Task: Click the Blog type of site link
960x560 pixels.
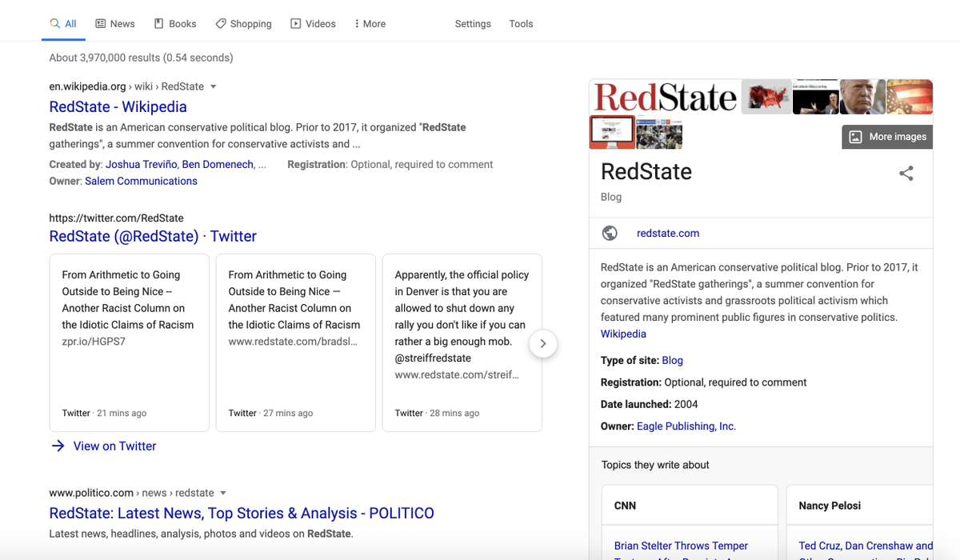Action: tap(672, 360)
